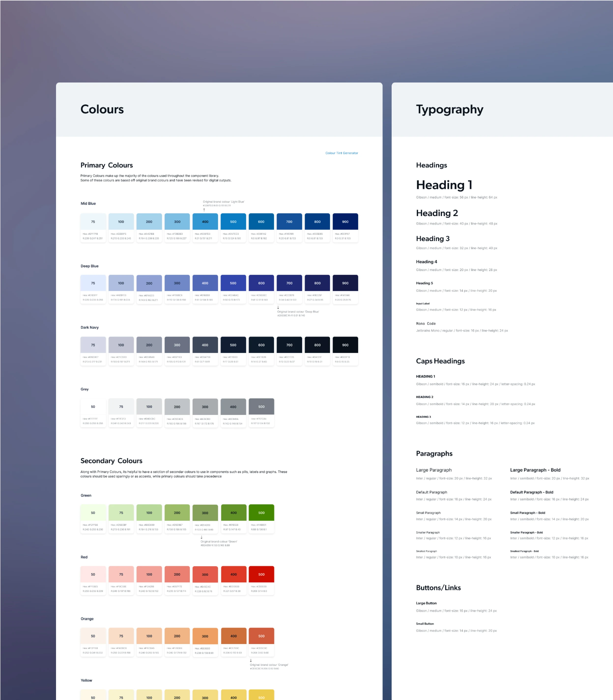Click the Red 200 swatch

click(x=177, y=580)
